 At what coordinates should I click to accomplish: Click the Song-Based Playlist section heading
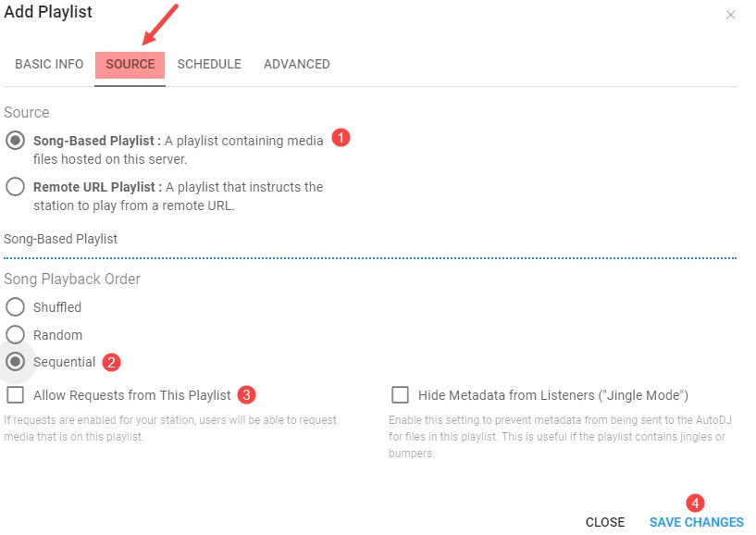click(61, 239)
